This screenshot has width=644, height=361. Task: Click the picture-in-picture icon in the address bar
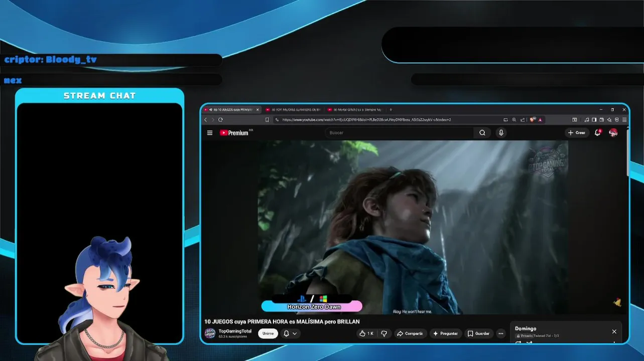[505, 120]
